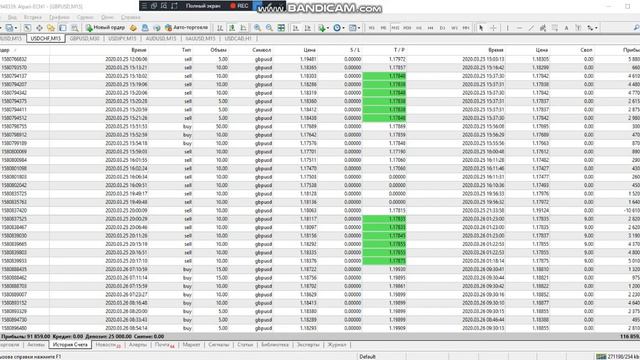Select order row 1580837420

coord(320,211)
